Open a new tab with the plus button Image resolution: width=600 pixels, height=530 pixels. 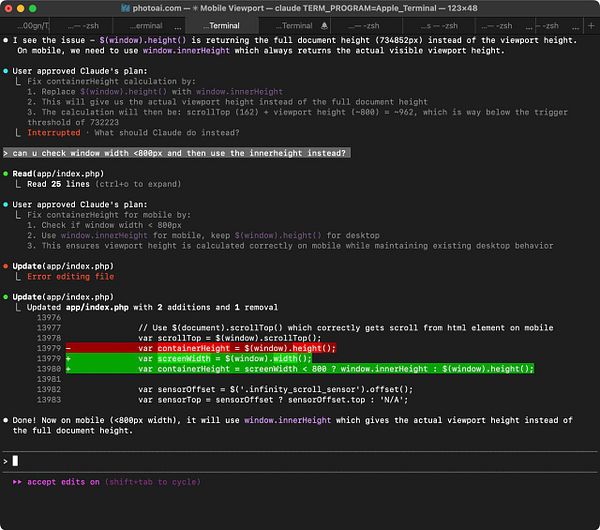click(591, 26)
